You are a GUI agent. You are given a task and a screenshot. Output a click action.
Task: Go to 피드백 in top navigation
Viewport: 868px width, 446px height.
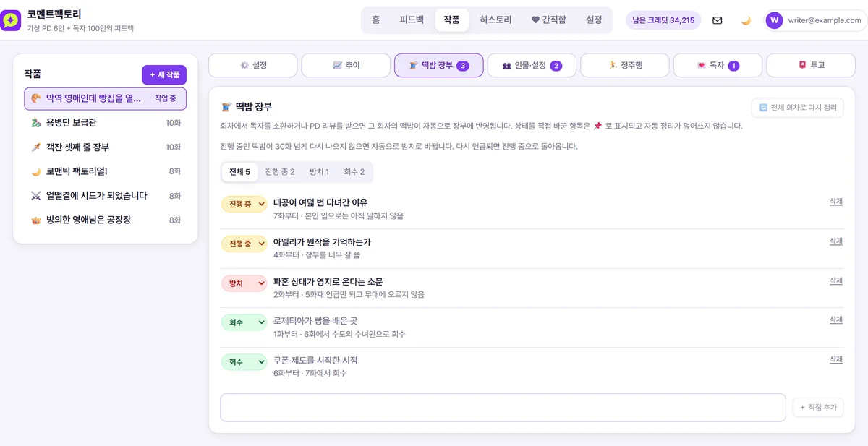412,20
